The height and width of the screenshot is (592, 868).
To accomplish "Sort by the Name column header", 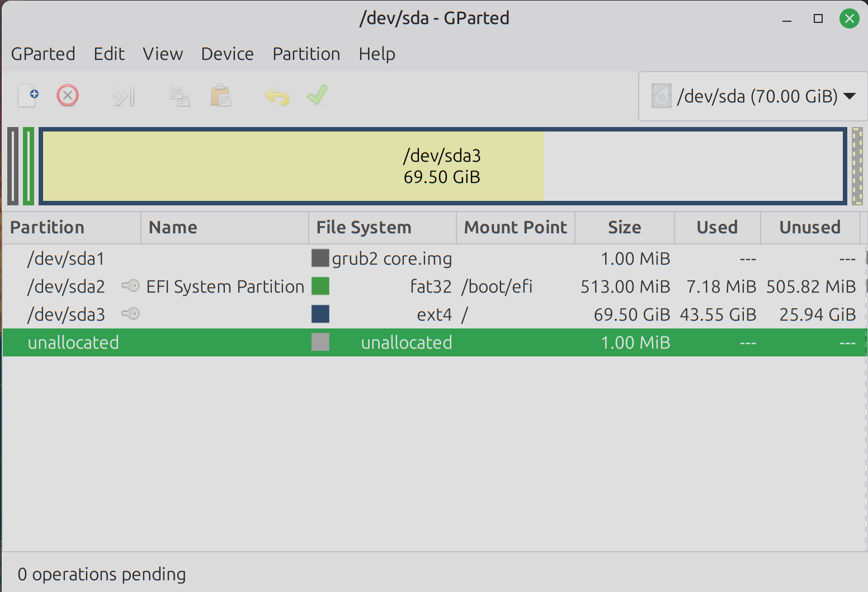I will coord(225,228).
